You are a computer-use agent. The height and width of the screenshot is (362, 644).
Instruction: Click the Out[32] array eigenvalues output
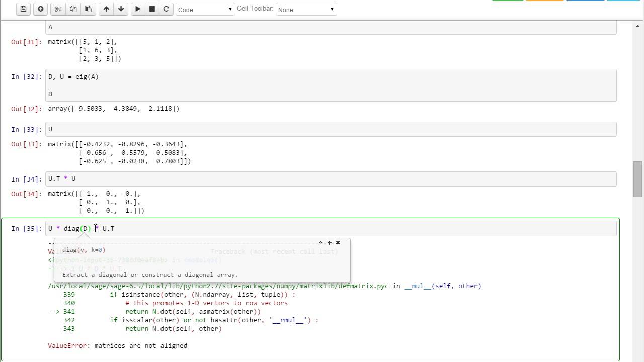(x=113, y=109)
